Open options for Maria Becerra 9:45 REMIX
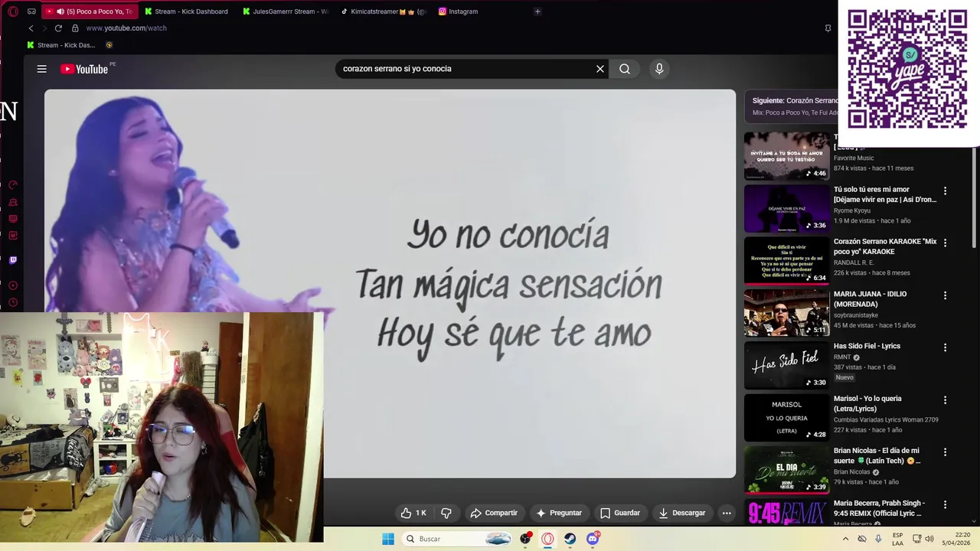The height and width of the screenshot is (551, 980). click(x=945, y=504)
